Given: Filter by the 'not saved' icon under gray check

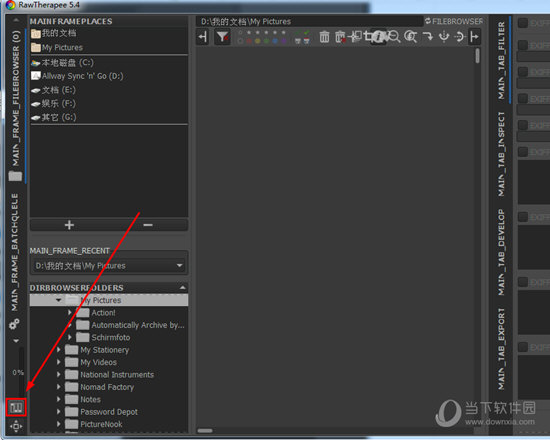Looking at the screenshot, I should (298, 41).
